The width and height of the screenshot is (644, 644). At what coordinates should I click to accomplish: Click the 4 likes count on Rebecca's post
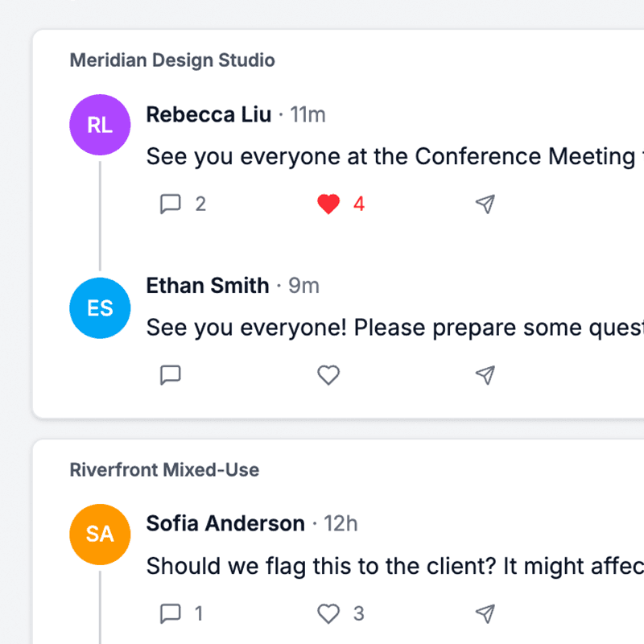[x=357, y=204]
